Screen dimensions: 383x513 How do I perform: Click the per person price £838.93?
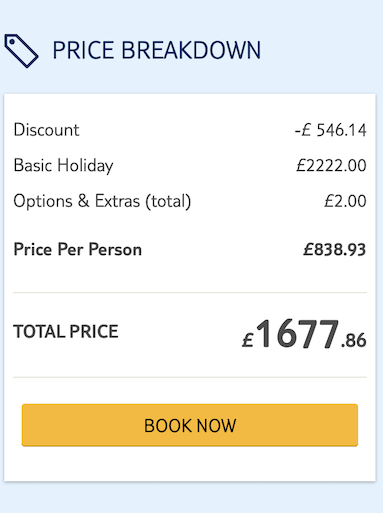[x=335, y=249]
